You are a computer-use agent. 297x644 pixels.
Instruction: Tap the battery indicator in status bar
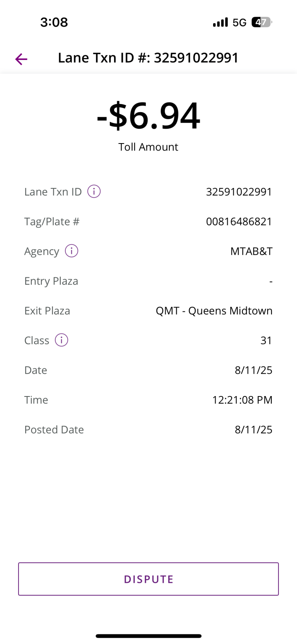point(262,22)
